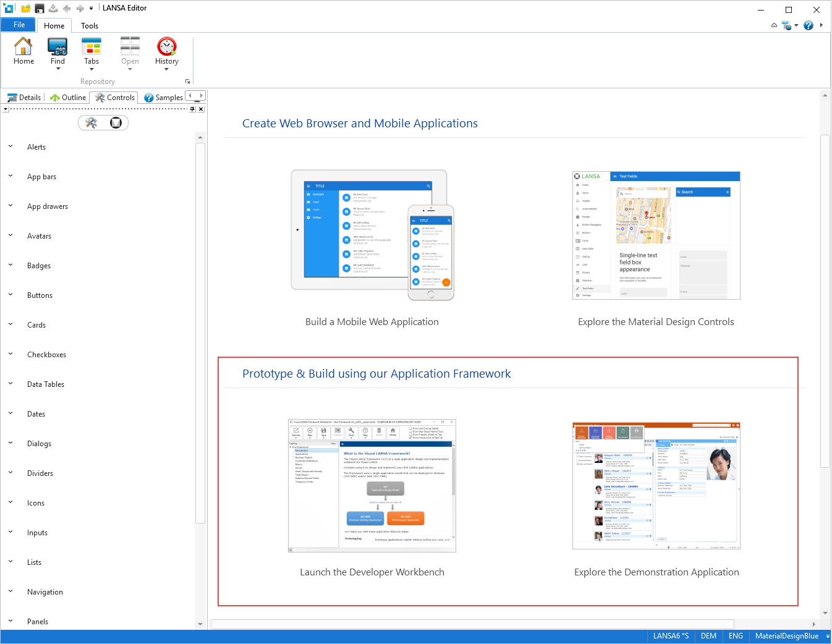Click MaterialDesignBlue in the status bar
Screen dimensions: 832x644
coord(786,636)
